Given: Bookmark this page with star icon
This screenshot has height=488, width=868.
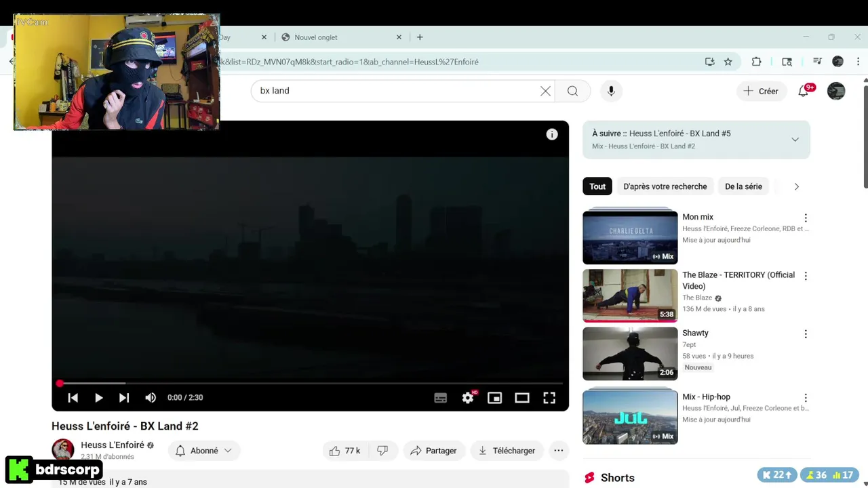Looking at the screenshot, I should 728,62.
